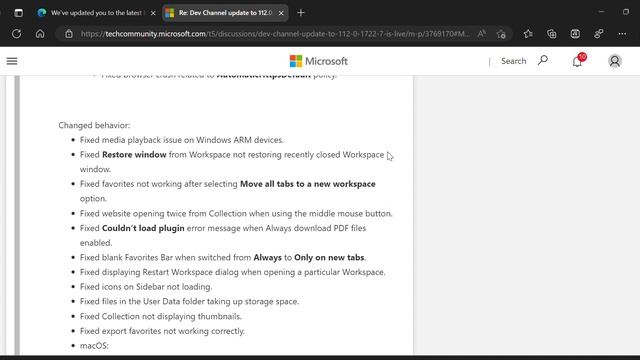Click "Fixed media playback issue on Windows ARM devices"

(182, 140)
